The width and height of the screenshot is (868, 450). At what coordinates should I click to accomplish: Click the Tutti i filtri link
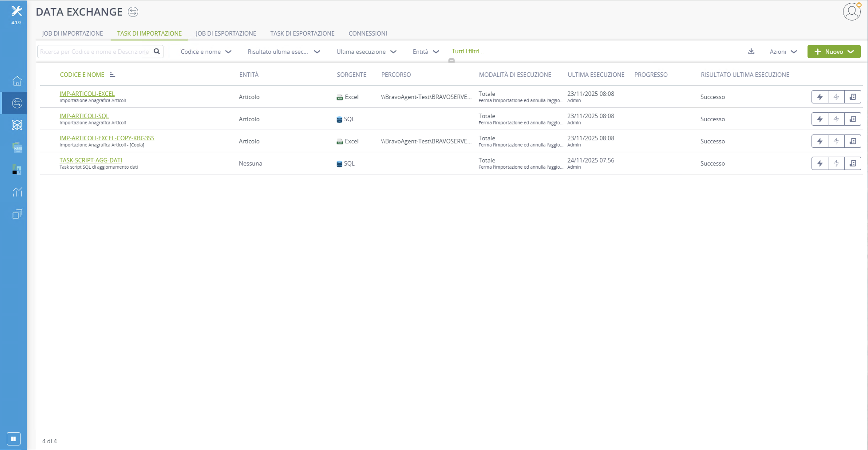tap(468, 51)
